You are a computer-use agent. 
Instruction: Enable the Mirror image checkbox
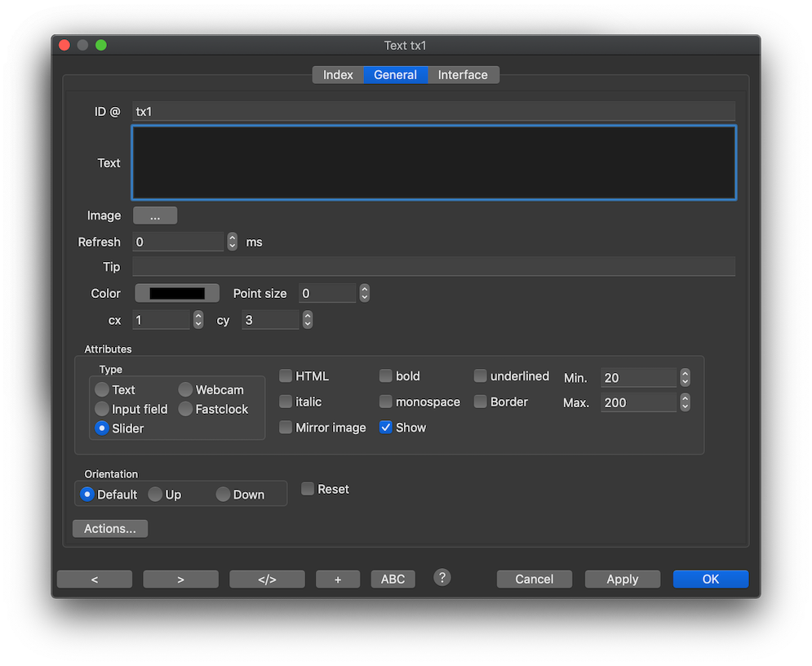[x=286, y=428]
